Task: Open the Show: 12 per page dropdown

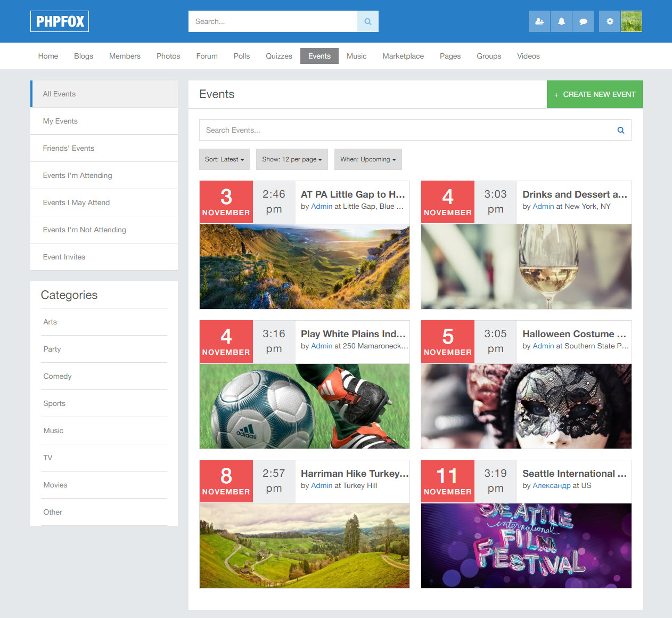Action: [292, 159]
